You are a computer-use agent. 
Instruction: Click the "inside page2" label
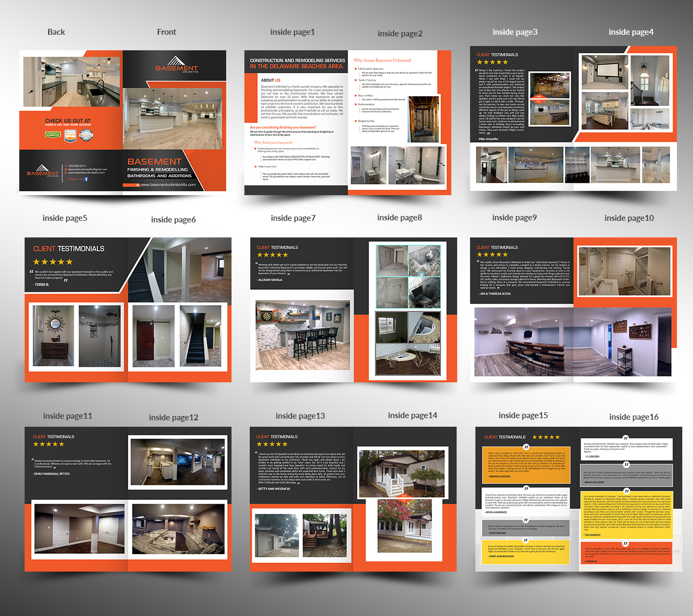400,34
